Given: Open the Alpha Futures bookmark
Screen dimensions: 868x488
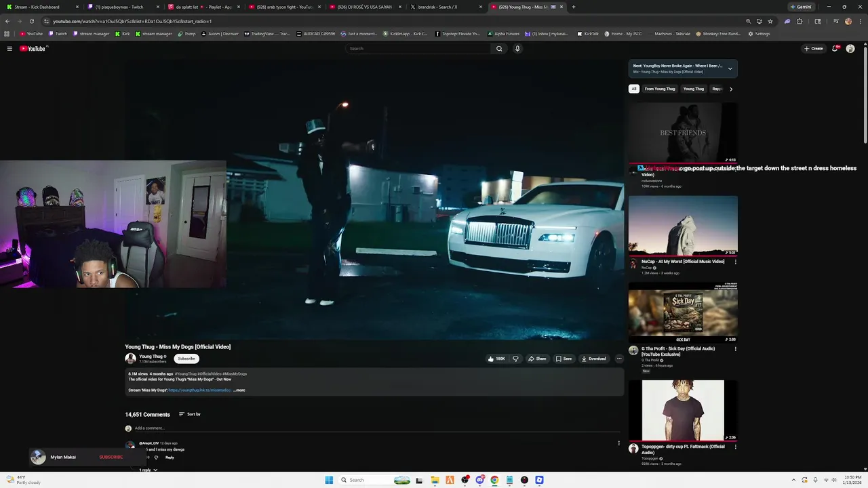Looking at the screenshot, I should coord(502,34).
